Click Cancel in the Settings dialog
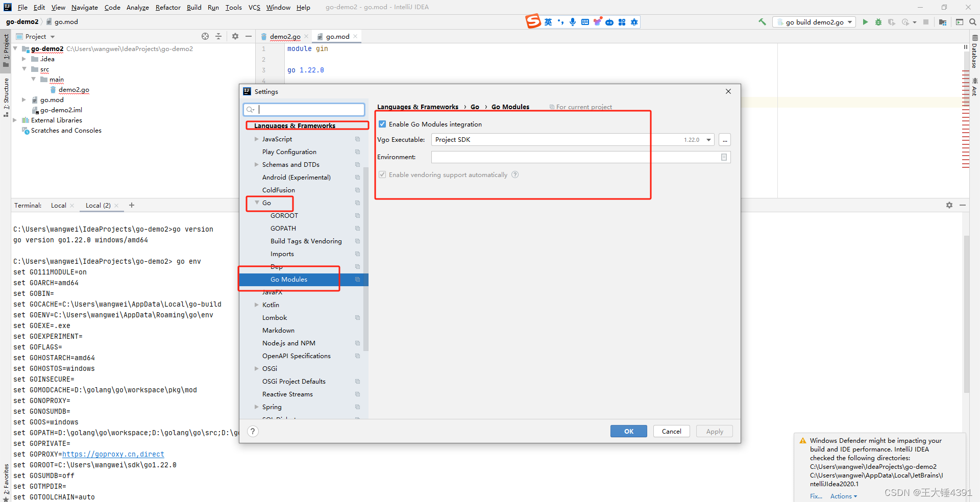This screenshot has height=502, width=980. tap(672, 431)
